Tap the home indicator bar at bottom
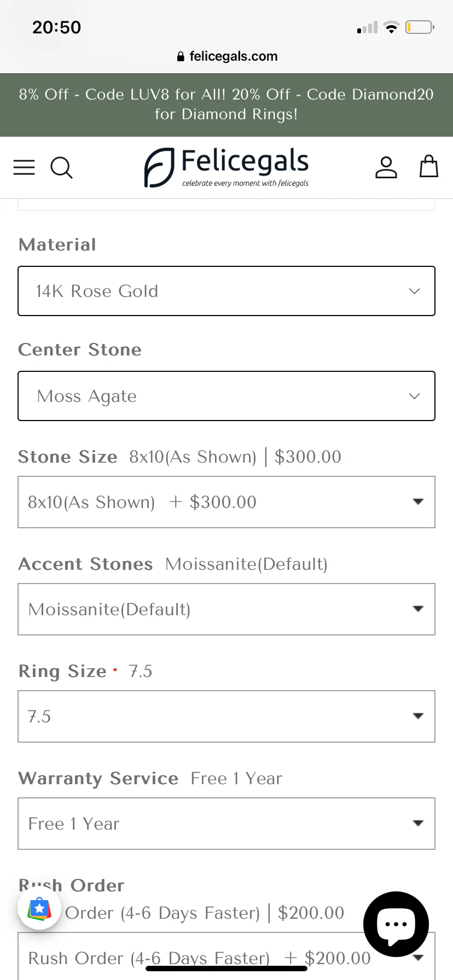Screen dimensions: 453x980 [226, 969]
